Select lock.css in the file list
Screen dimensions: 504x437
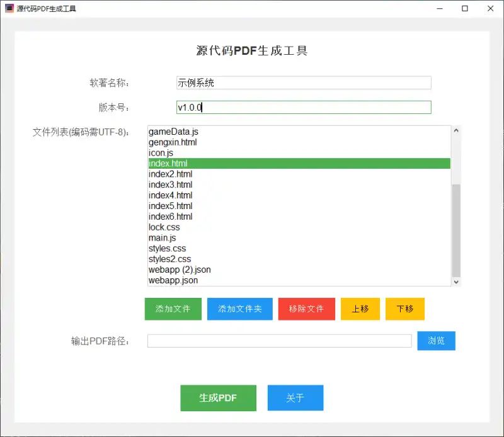click(x=299, y=227)
